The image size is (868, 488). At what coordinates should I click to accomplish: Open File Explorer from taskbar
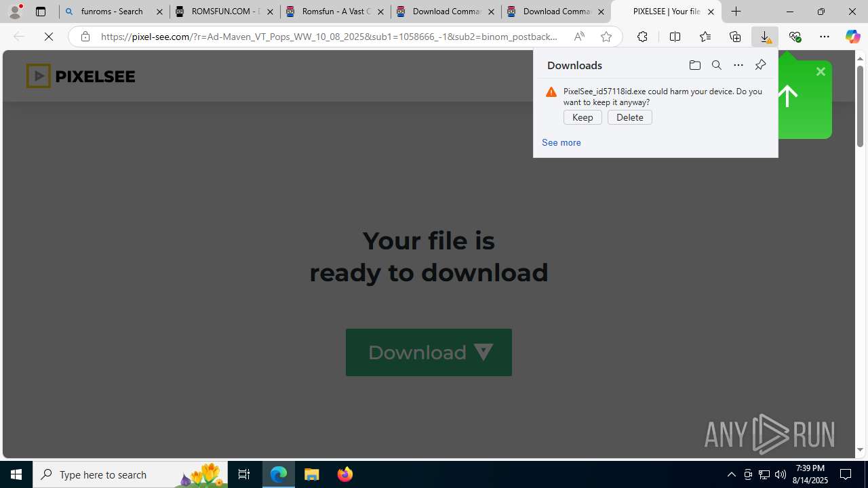[312, 474]
